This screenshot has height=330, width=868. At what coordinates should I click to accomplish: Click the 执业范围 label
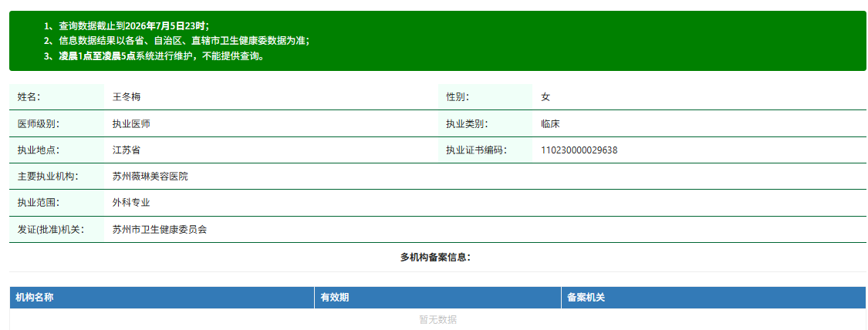(x=39, y=203)
